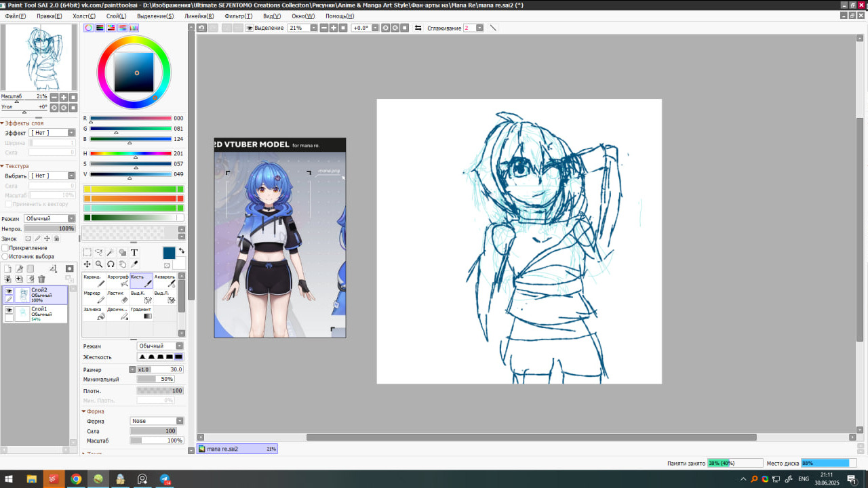The height and width of the screenshot is (488, 868).
Task: Click the blue foreground color swatch
Action: tap(169, 253)
